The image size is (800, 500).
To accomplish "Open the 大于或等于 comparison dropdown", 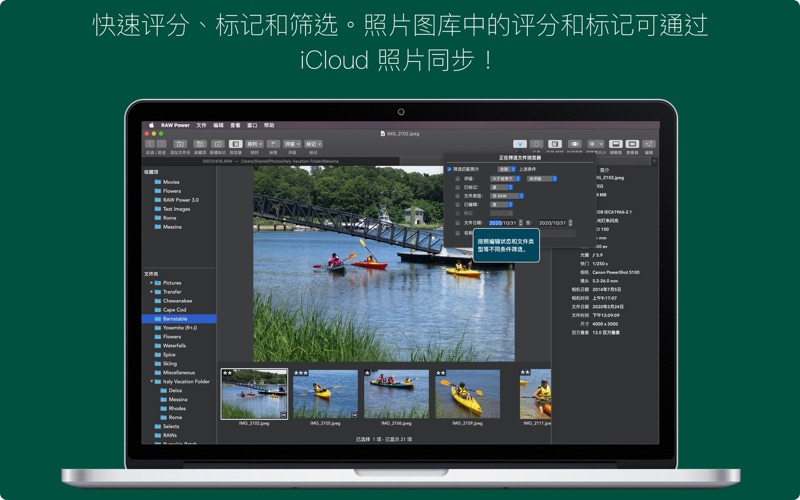I will [x=505, y=179].
